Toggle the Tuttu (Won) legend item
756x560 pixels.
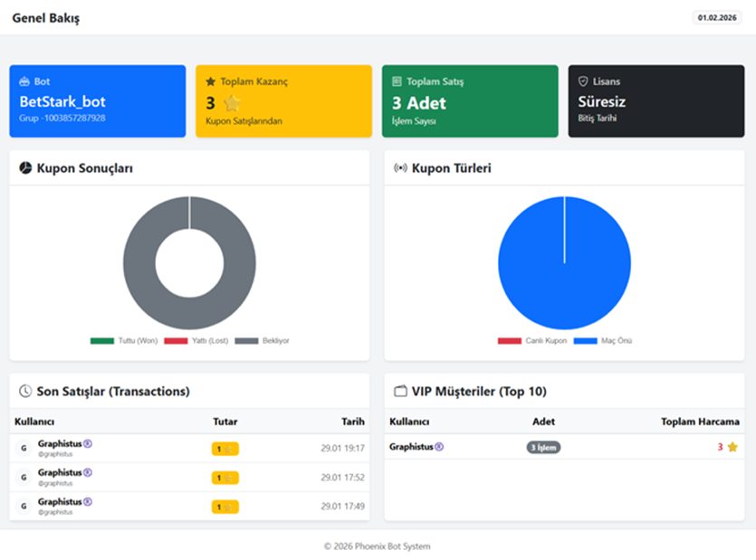(125, 341)
